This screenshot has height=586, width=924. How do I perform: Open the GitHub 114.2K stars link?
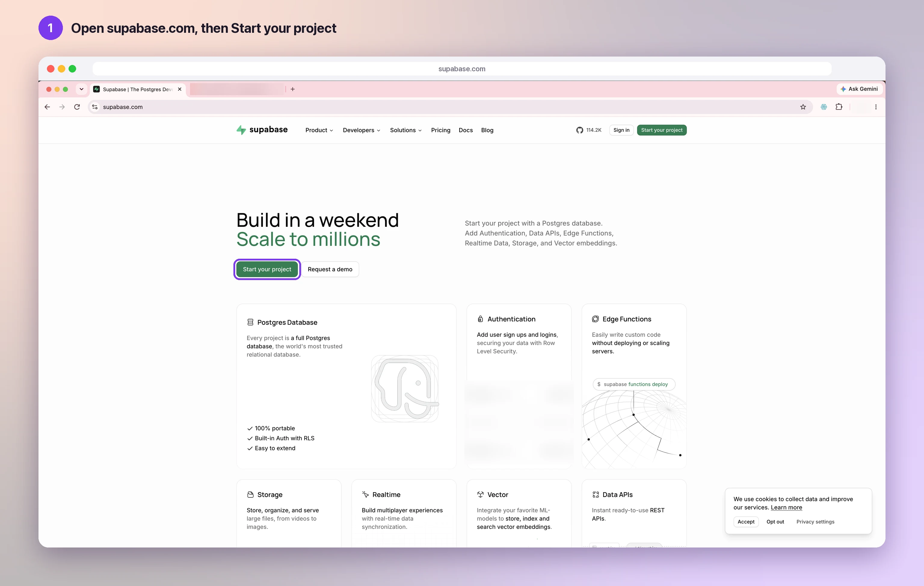pos(589,130)
